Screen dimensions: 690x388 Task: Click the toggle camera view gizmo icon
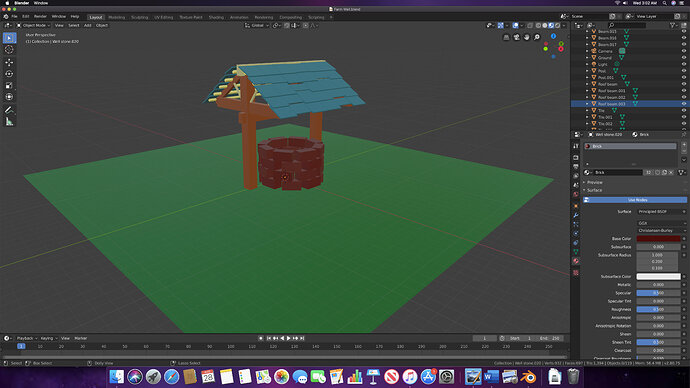pos(517,37)
